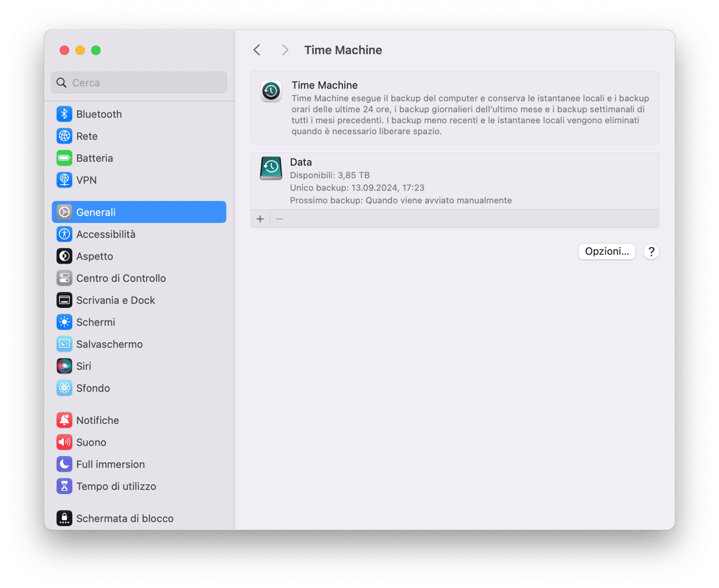Click the Bluetooth icon in sidebar
This screenshot has width=719, height=588.
click(x=64, y=114)
